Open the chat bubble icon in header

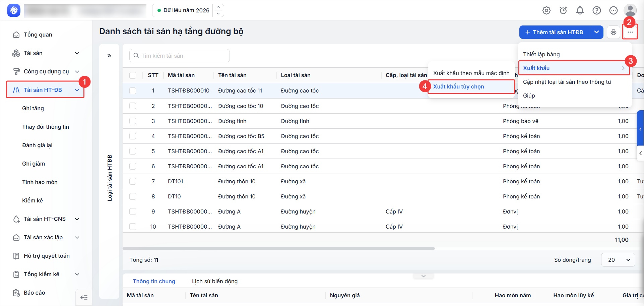click(614, 10)
